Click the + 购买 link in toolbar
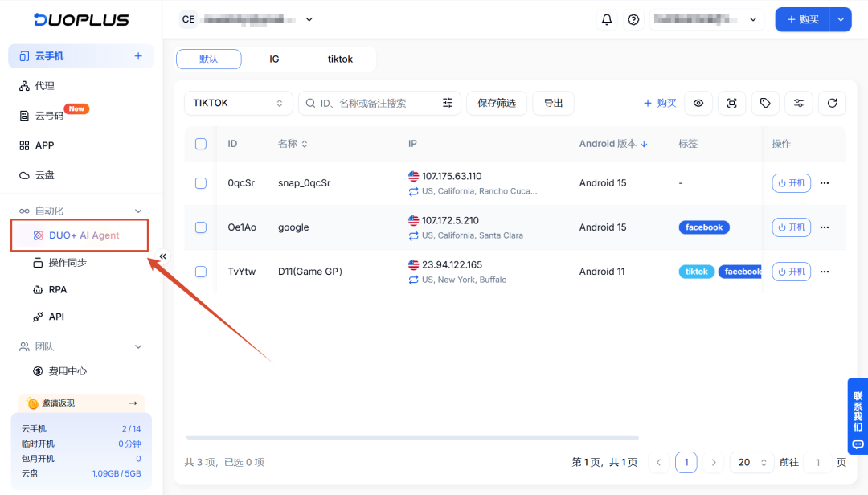The image size is (868, 495). click(660, 103)
